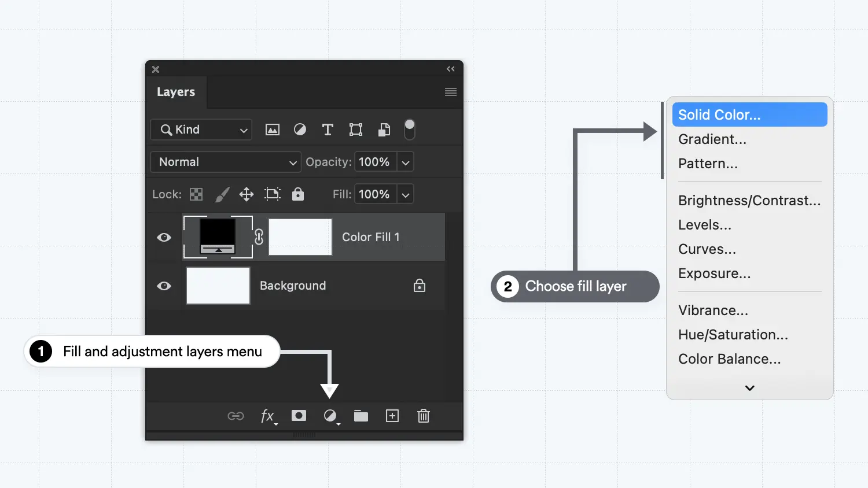Click the lock all padlock icon
Screen dimensions: 868x488
click(x=298, y=194)
